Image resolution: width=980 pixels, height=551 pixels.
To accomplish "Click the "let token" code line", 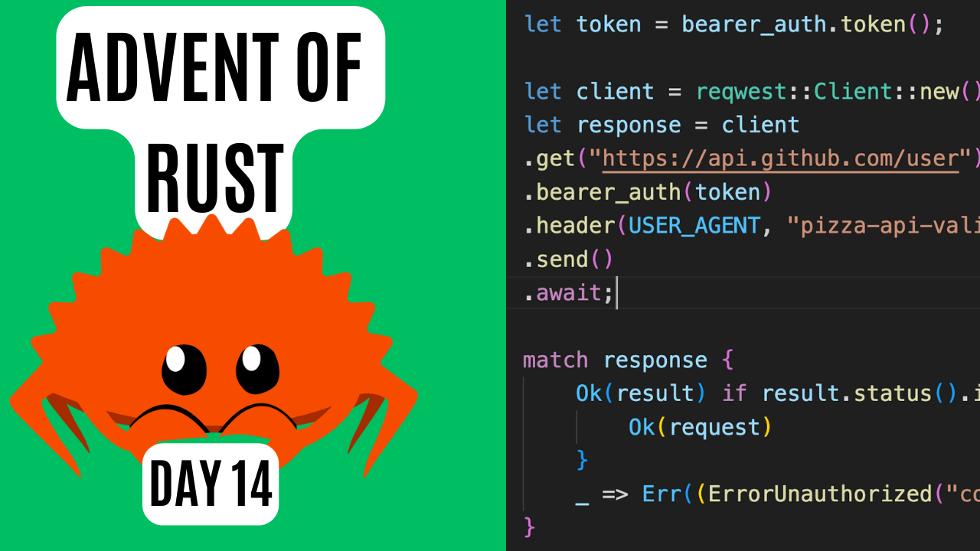I will tap(734, 24).
